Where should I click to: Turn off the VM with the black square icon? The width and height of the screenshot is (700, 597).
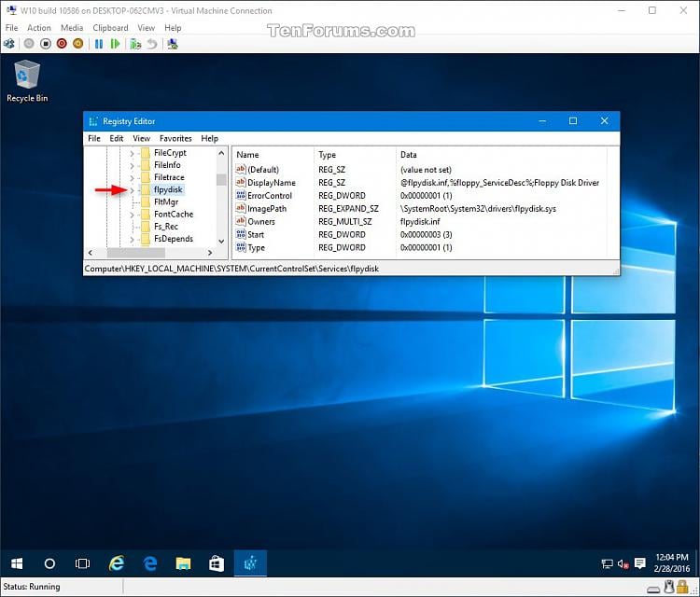pos(46,44)
